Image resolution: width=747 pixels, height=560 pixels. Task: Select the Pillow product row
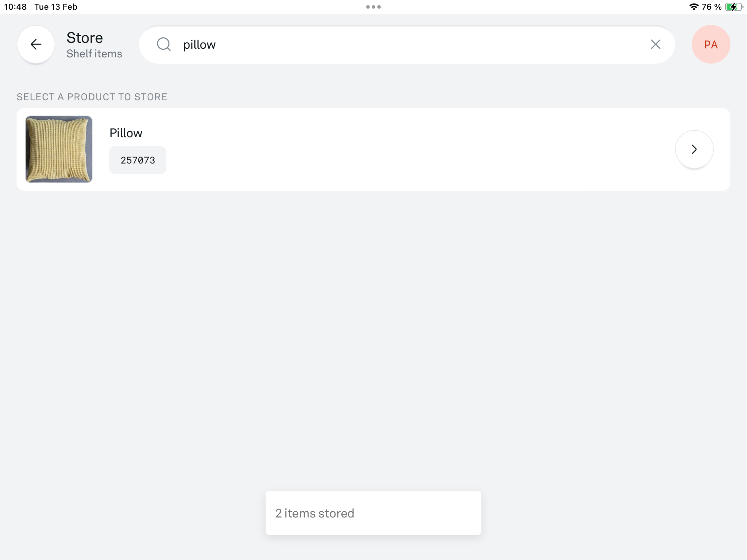click(x=373, y=149)
